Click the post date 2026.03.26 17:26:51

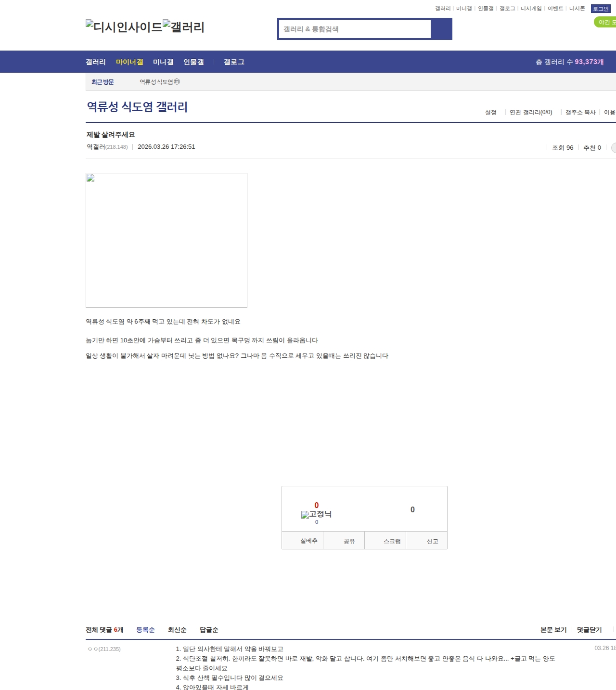(167, 147)
